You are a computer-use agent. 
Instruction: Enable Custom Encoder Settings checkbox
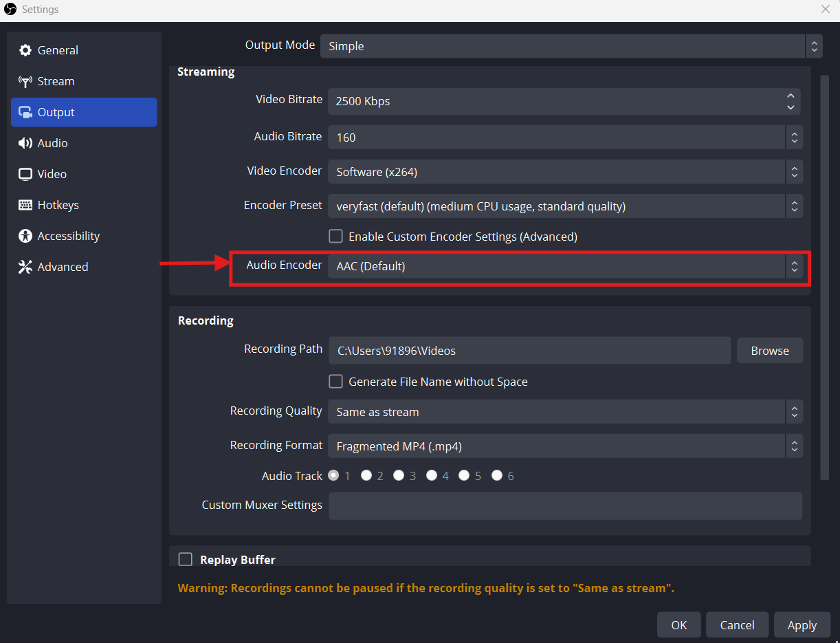coord(335,236)
